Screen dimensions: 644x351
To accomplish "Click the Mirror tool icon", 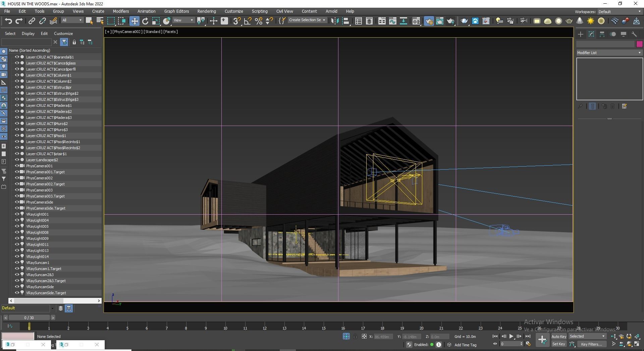I will point(334,21).
